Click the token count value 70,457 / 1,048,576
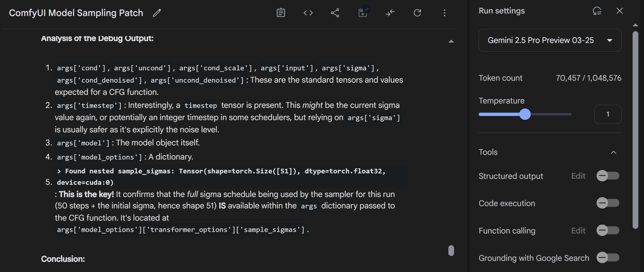The height and width of the screenshot is (272, 644). click(588, 78)
